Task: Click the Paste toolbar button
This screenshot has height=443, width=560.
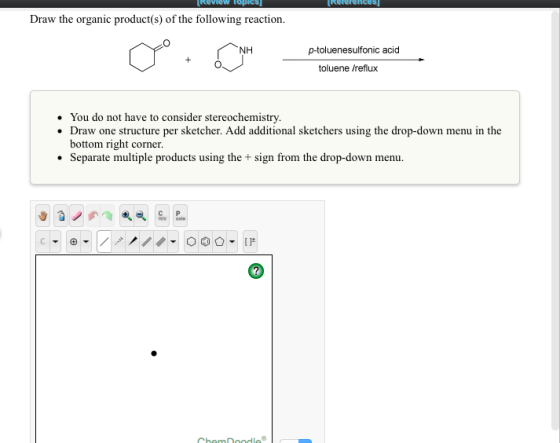Action: pyautogui.click(x=180, y=216)
